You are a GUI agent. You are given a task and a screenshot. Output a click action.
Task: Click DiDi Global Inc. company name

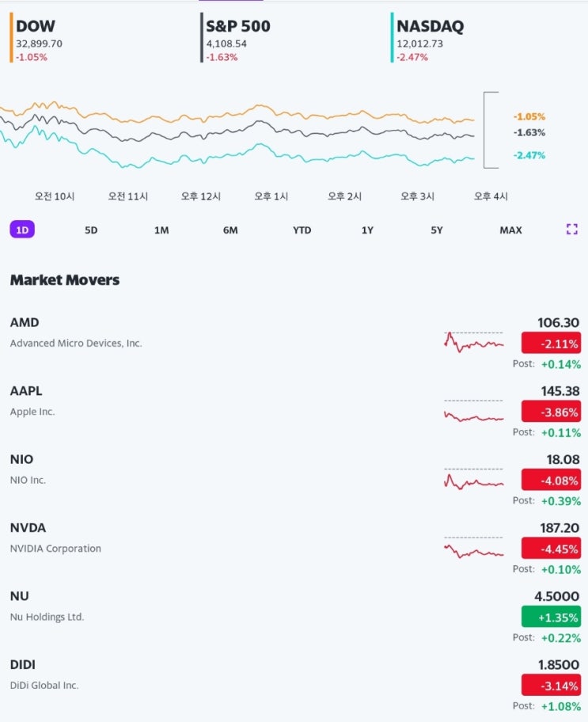(44, 685)
